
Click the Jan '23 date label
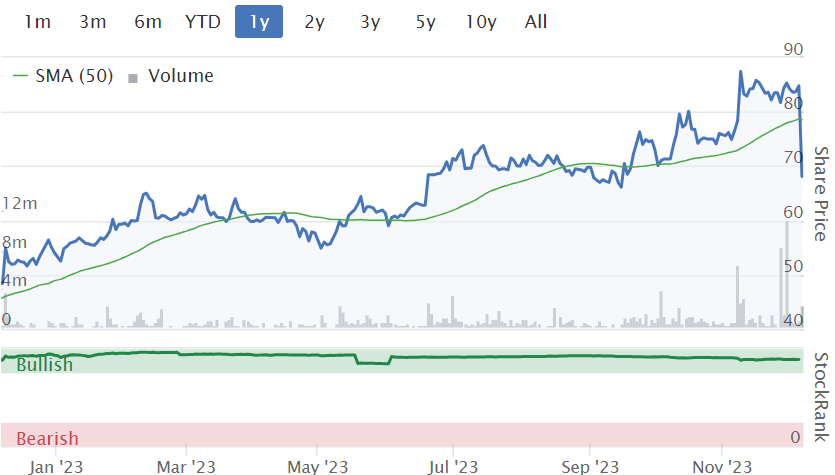click(x=56, y=467)
